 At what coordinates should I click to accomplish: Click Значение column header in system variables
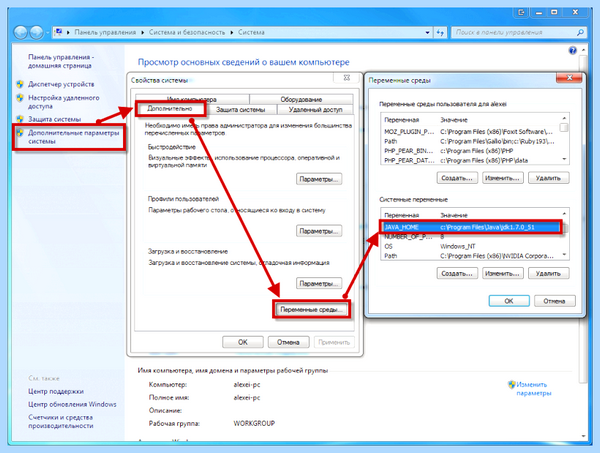[454, 215]
